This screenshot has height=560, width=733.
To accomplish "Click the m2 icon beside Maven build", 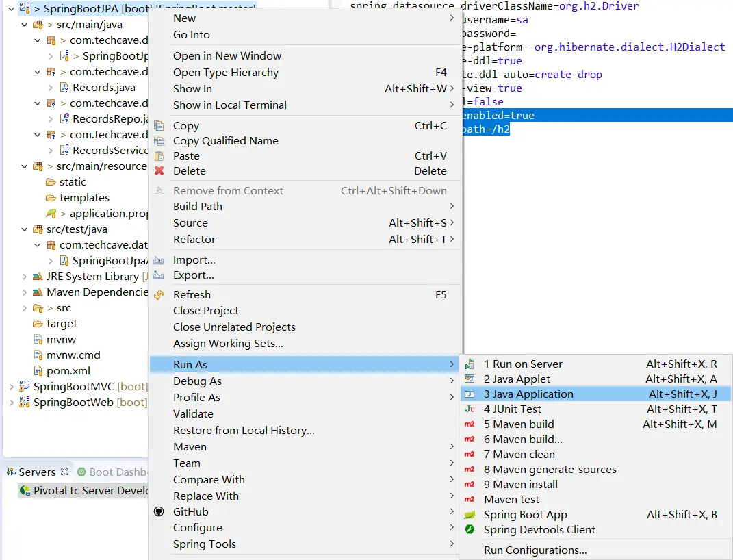I will 470,424.
